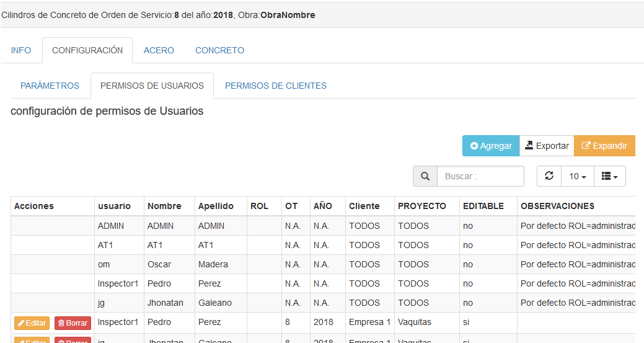Click the PROYECTO column header
The image size is (644, 343).
tap(421, 206)
